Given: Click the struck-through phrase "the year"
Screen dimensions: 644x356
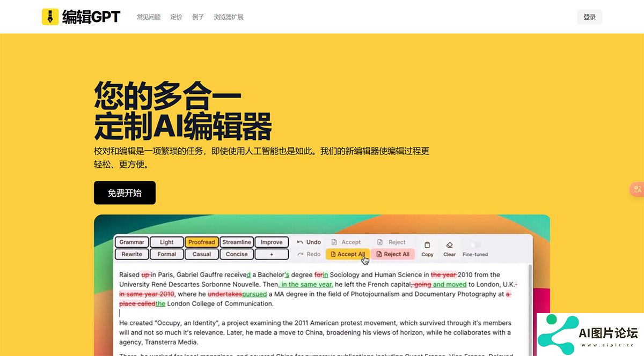Looking at the screenshot, I should pos(444,275).
